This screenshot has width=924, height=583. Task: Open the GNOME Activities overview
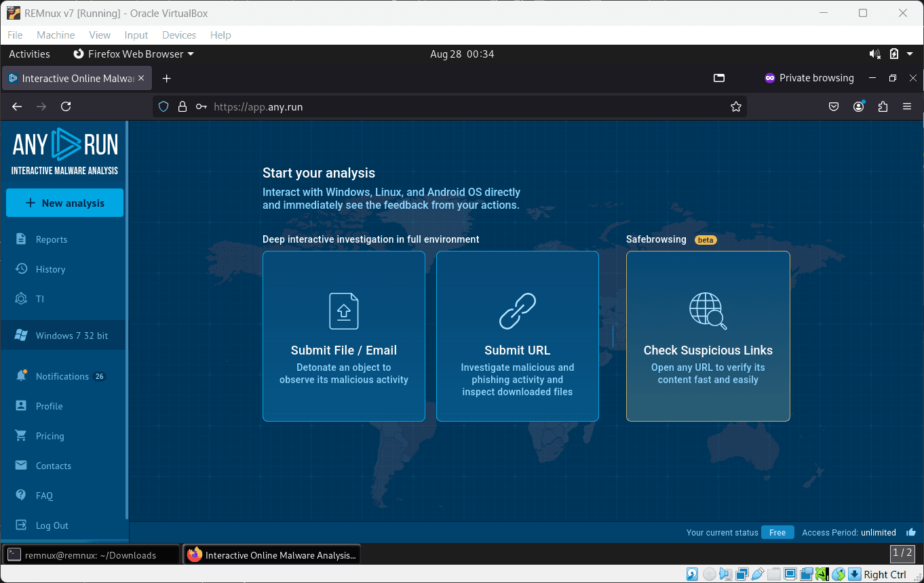(x=29, y=54)
